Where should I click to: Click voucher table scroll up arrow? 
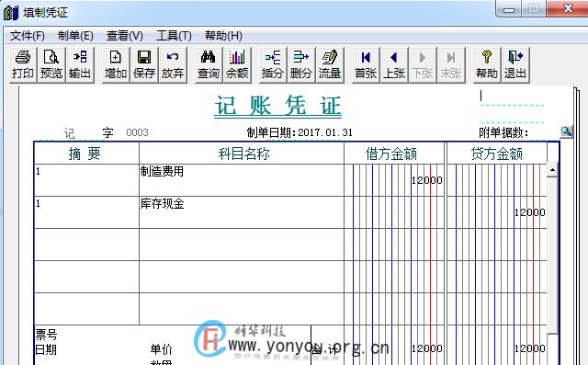tap(552, 170)
